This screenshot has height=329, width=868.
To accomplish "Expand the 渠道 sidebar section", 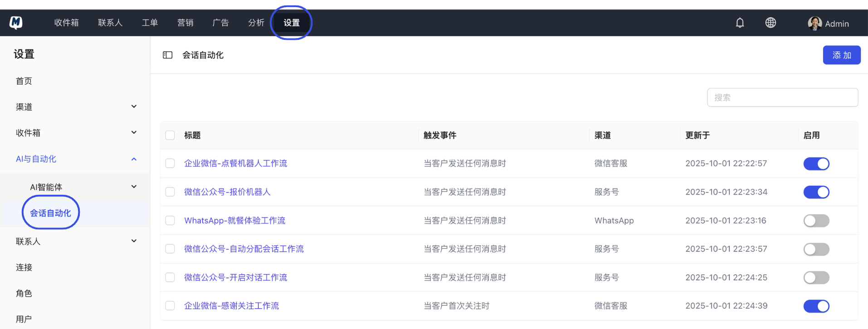I will point(134,107).
